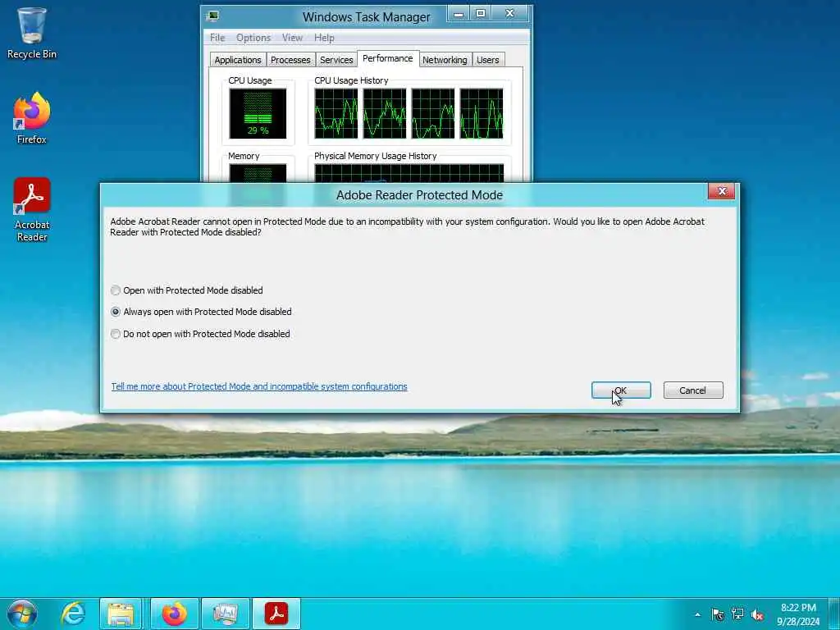840x630 pixels.
Task: Minimize the Windows Task Manager window
Action: 458,15
